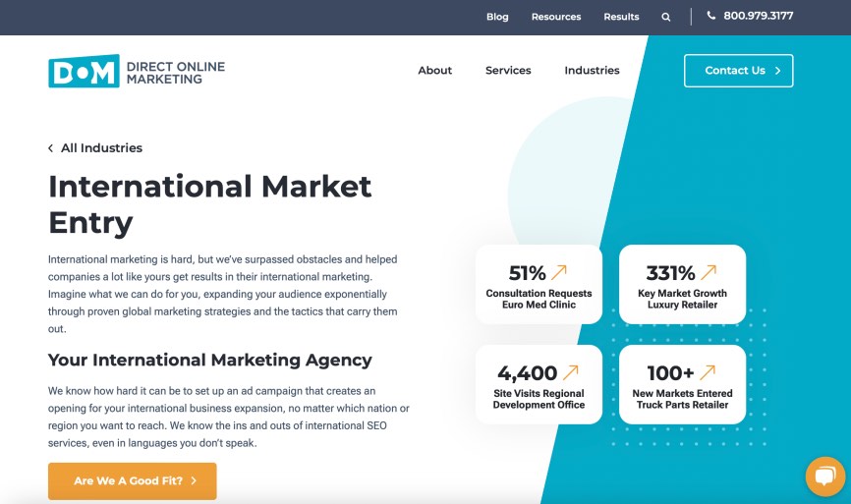Screen dimensions: 851x504
Task: Click the arrow next to 51%
Action: tap(559, 272)
